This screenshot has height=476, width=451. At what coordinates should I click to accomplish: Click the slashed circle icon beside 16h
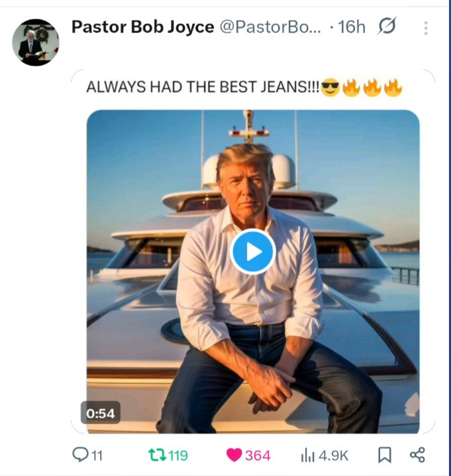click(x=386, y=27)
